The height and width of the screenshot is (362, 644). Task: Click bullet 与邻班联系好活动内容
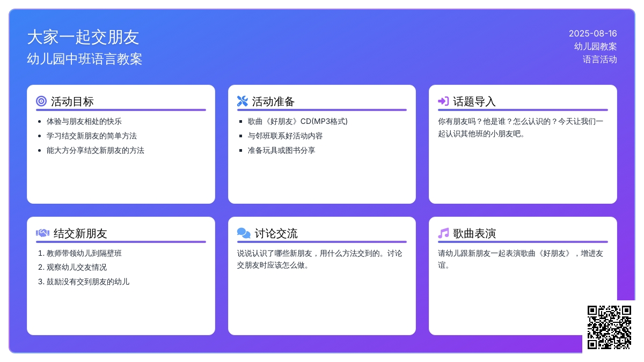point(286,136)
